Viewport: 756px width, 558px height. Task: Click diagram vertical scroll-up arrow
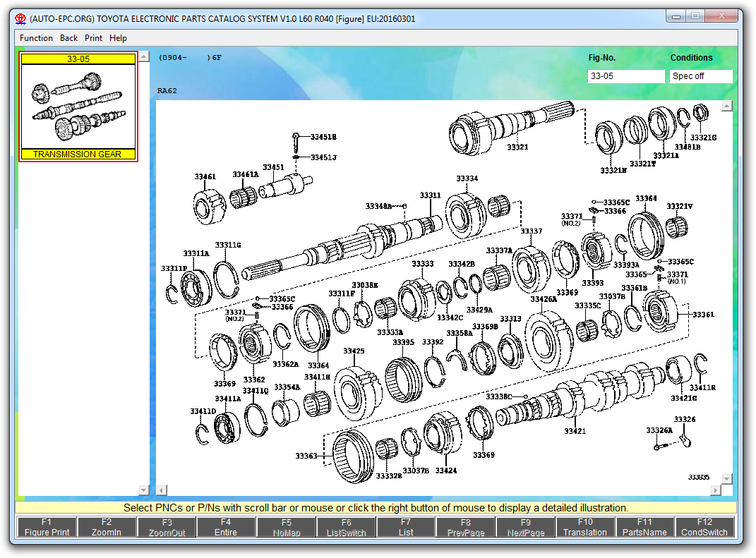726,106
